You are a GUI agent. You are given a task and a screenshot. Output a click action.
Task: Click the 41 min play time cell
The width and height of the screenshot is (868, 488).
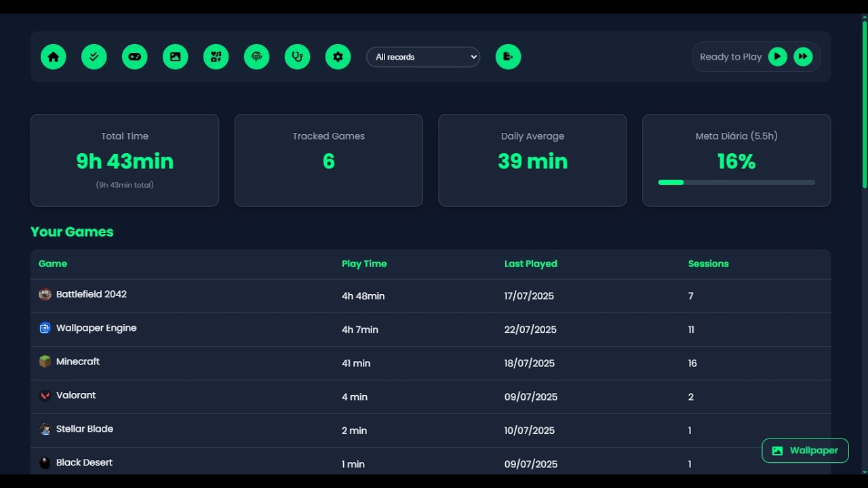coord(356,363)
